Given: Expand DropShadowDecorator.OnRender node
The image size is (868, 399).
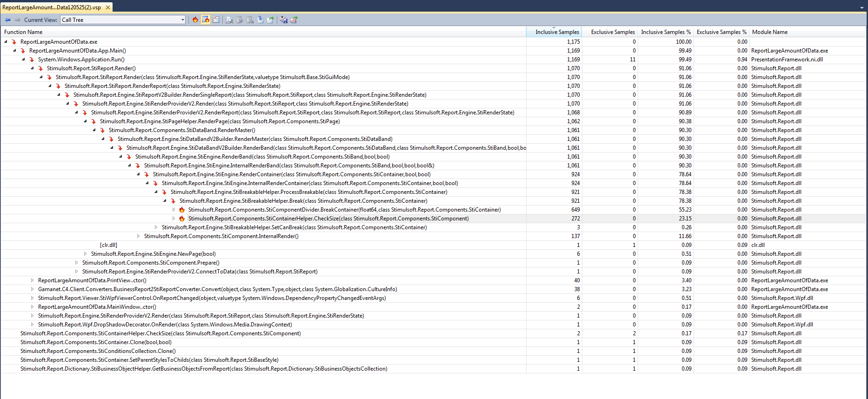Looking at the screenshot, I should pyautogui.click(x=32, y=325).
